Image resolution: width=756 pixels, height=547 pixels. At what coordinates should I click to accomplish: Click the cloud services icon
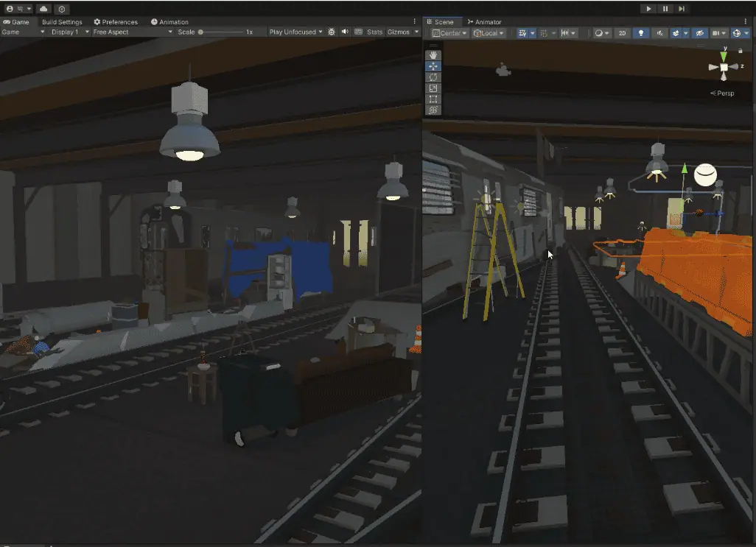[43, 9]
